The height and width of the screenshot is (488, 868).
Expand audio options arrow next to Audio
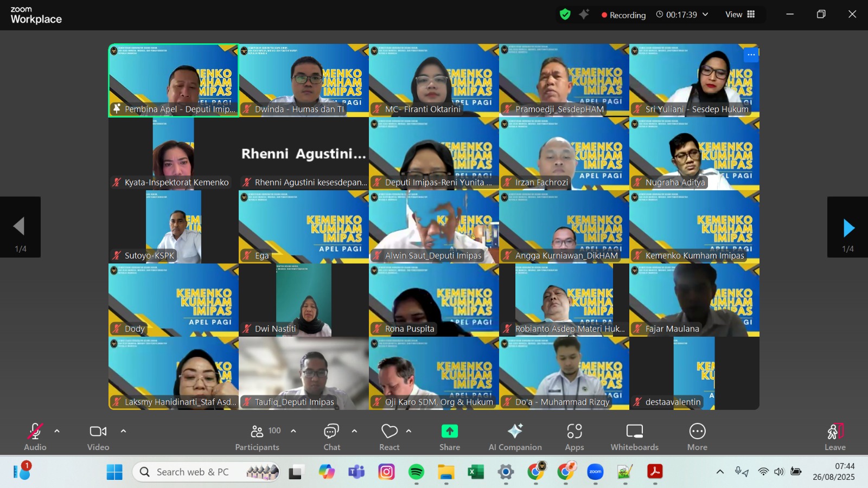point(57,431)
